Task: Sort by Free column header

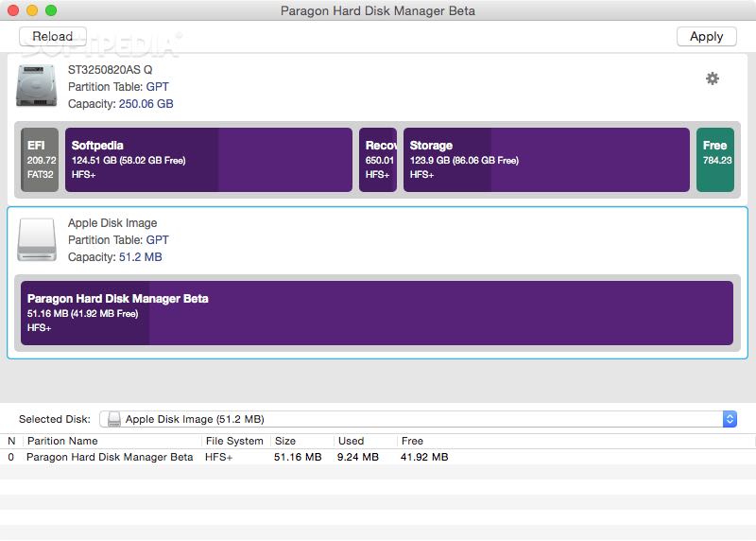Action: 412,441
